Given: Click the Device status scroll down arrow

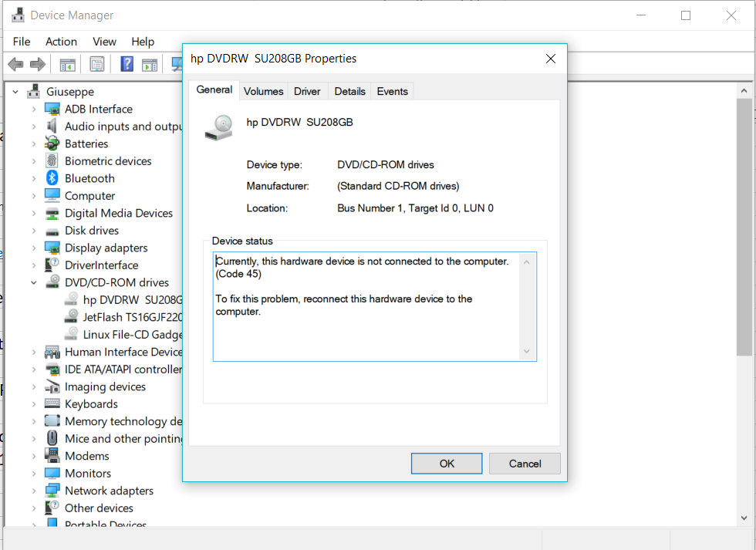Looking at the screenshot, I should click(526, 352).
